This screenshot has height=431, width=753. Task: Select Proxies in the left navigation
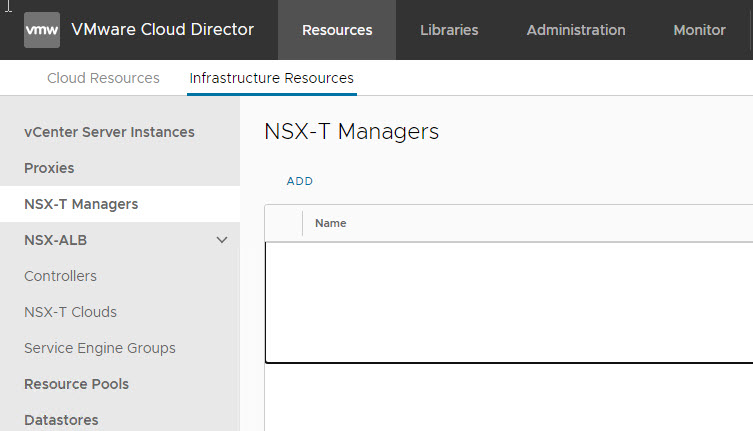pos(49,168)
